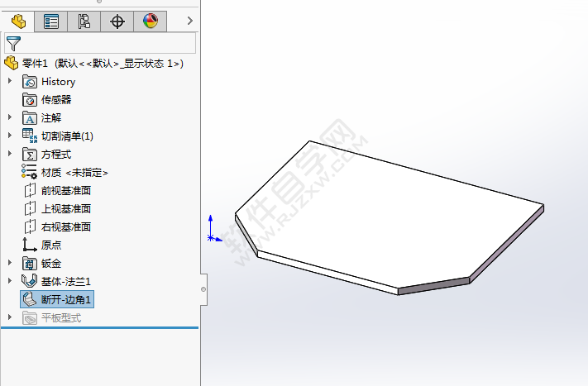This screenshot has height=386, width=588.
Task: Open the DisplayManager color wheel tab
Action: (x=150, y=21)
